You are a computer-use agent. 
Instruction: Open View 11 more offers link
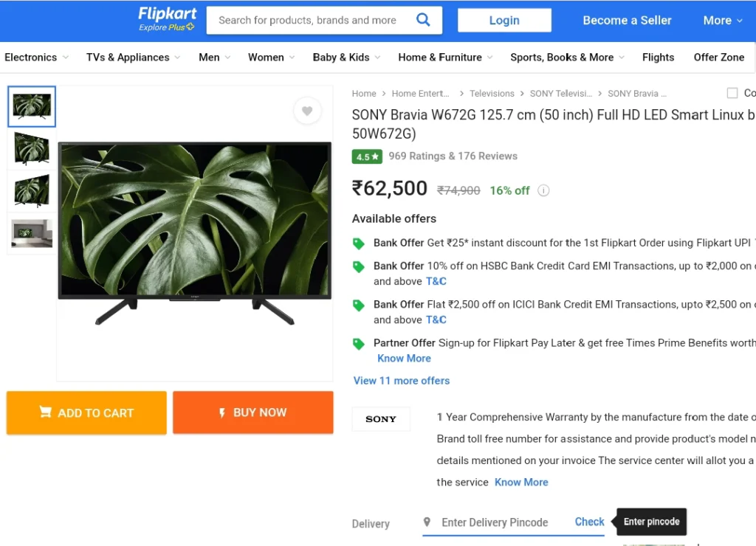[401, 381]
